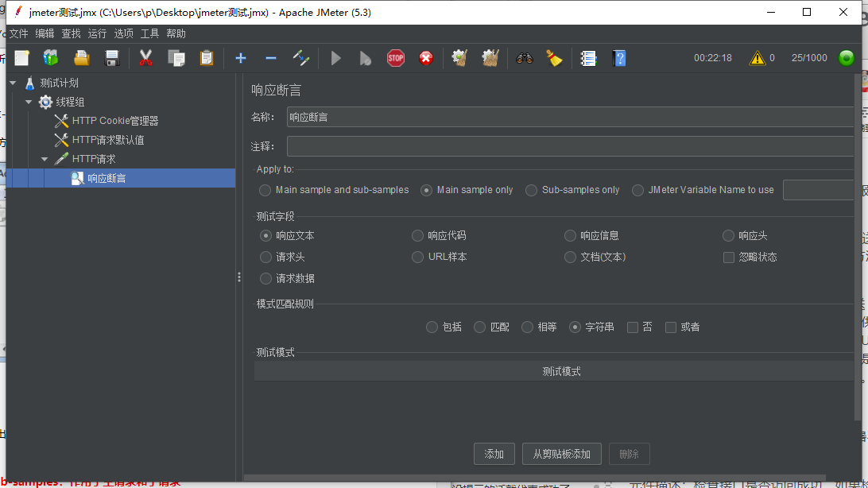
Task: Open the 选项 menu
Action: coord(123,33)
